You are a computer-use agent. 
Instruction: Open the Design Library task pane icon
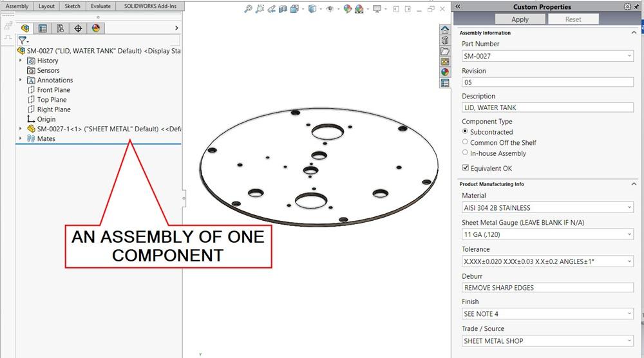(445, 41)
